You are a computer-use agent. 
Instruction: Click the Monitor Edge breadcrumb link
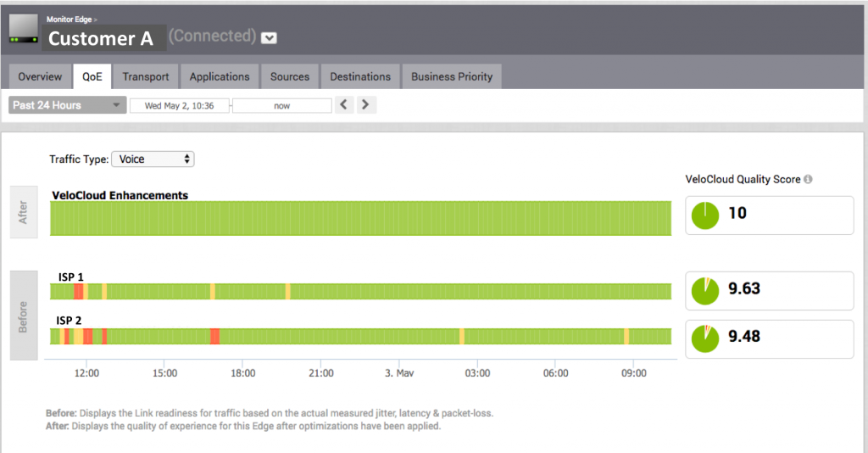(x=70, y=20)
